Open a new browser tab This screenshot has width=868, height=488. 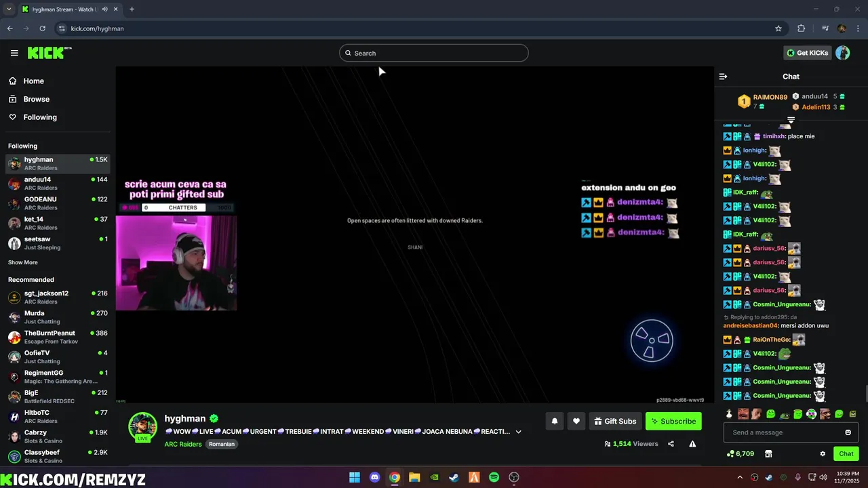click(x=132, y=9)
